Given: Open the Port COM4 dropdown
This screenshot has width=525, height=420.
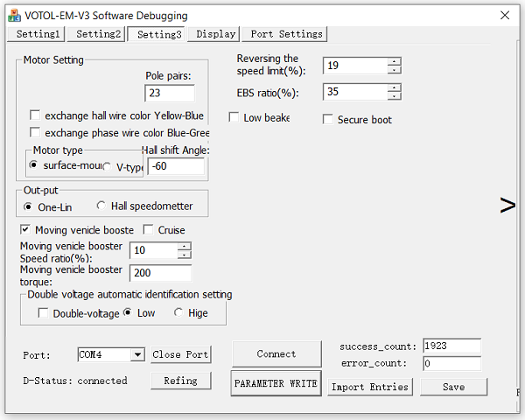Looking at the screenshot, I should tap(137, 354).
